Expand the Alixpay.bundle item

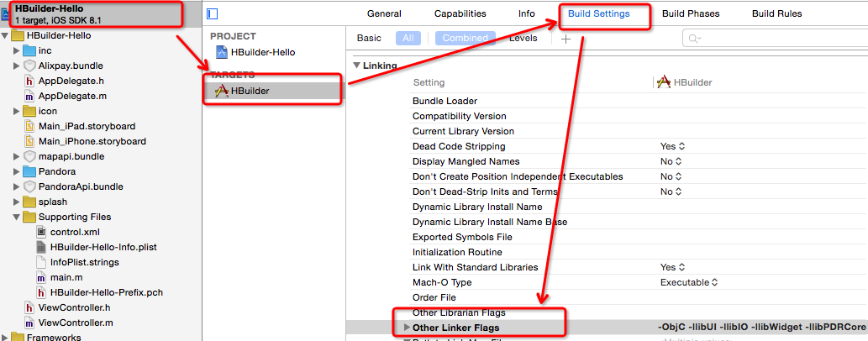pyautogui.click(x=17, y=66)
